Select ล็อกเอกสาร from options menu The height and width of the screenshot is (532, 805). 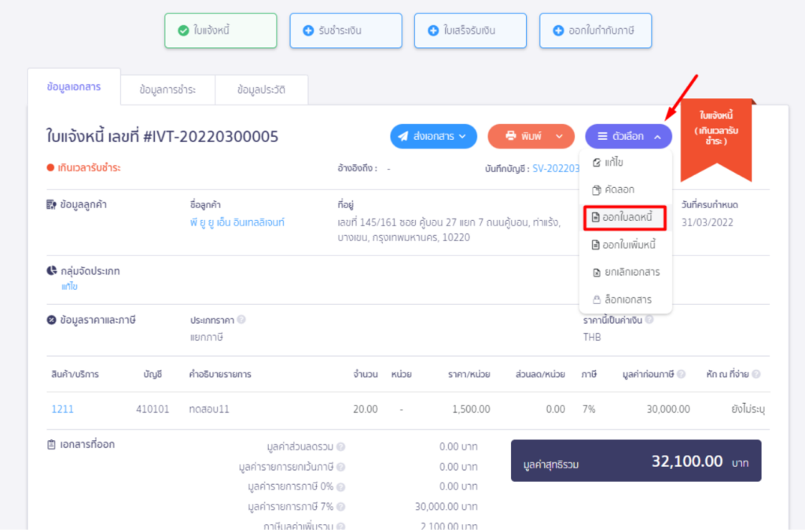(625, 299)
